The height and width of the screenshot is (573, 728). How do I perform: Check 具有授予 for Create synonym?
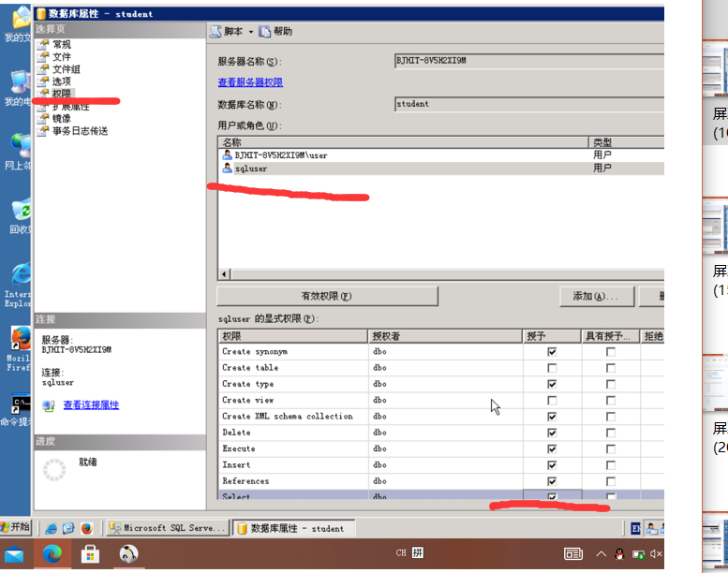coord(611,352)
